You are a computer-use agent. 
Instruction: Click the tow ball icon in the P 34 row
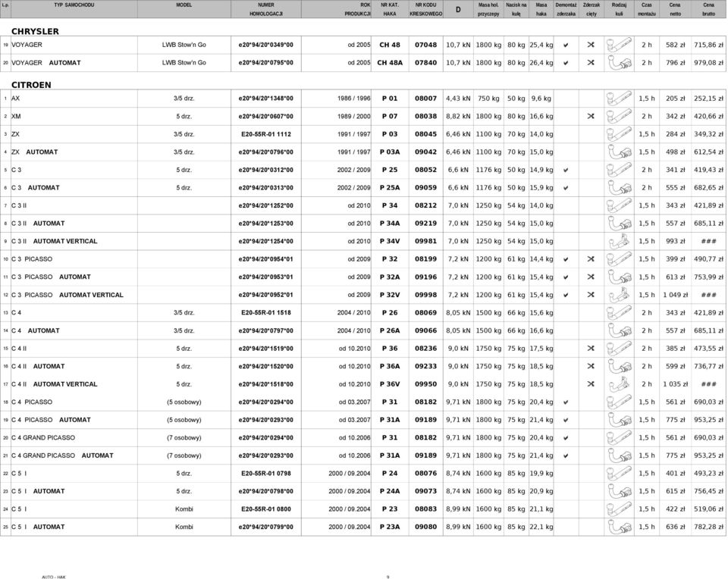619,205
